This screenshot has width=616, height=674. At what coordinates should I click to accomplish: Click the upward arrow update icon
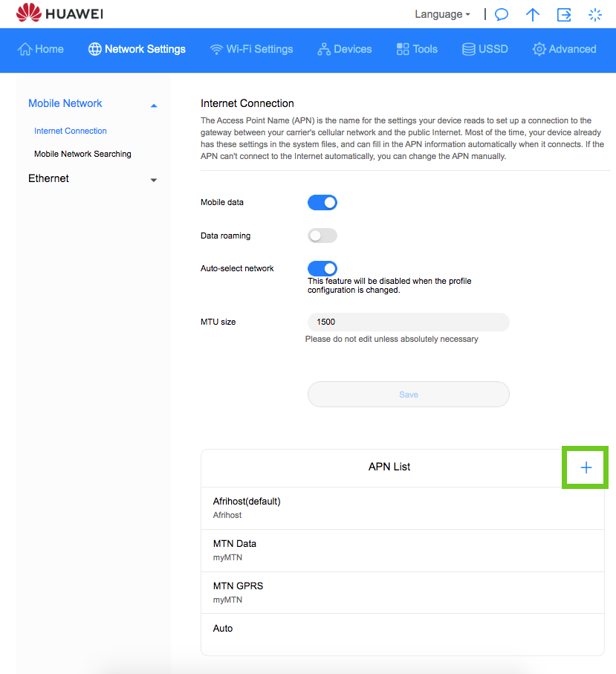coord(533,15)
